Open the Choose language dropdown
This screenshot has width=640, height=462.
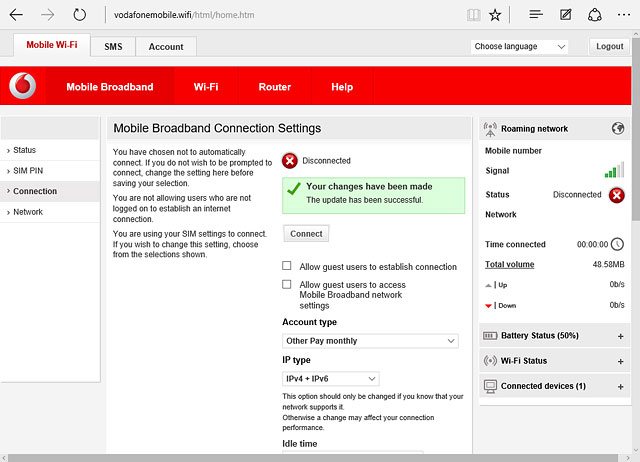(x=519, y=47)
